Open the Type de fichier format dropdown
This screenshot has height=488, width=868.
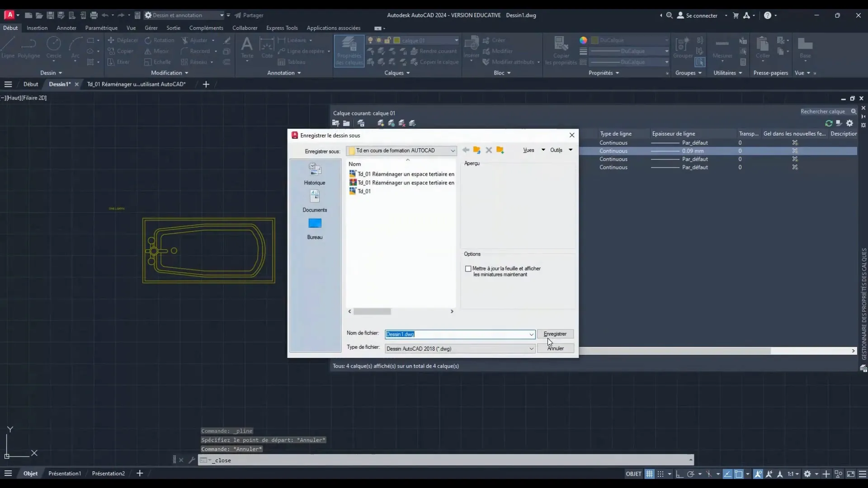click(x=531, y=348)
